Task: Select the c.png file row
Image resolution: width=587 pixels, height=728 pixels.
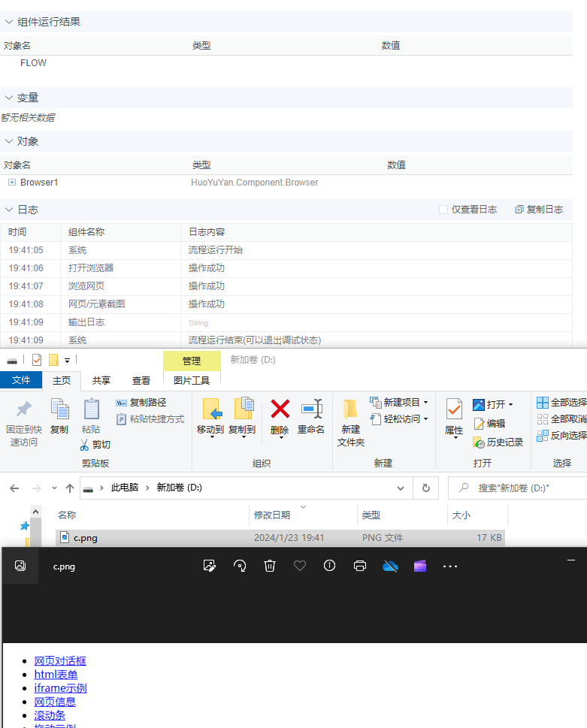Action: pyautogui.click(x=280, y=538)
